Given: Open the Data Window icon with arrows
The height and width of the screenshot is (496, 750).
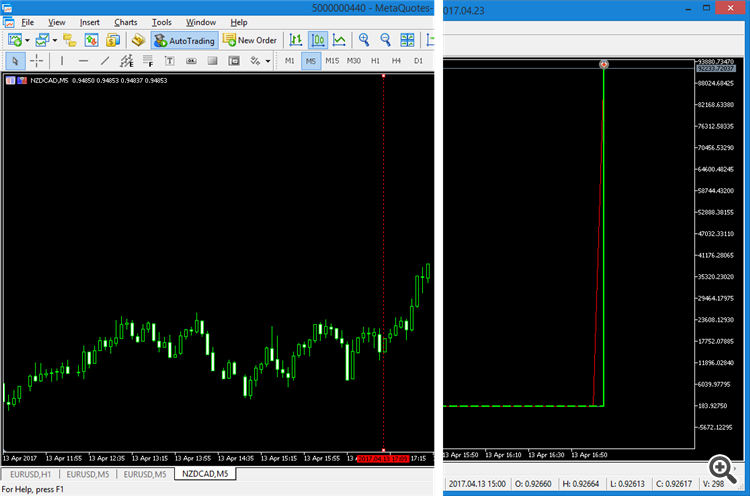Looking at the screenshot, I should point(91,40).
